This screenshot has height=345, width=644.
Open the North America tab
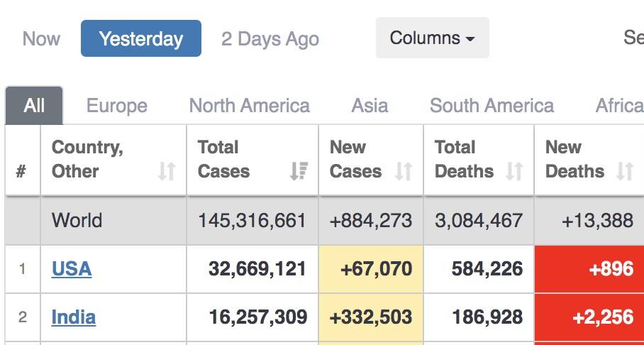tap(249, 106)
